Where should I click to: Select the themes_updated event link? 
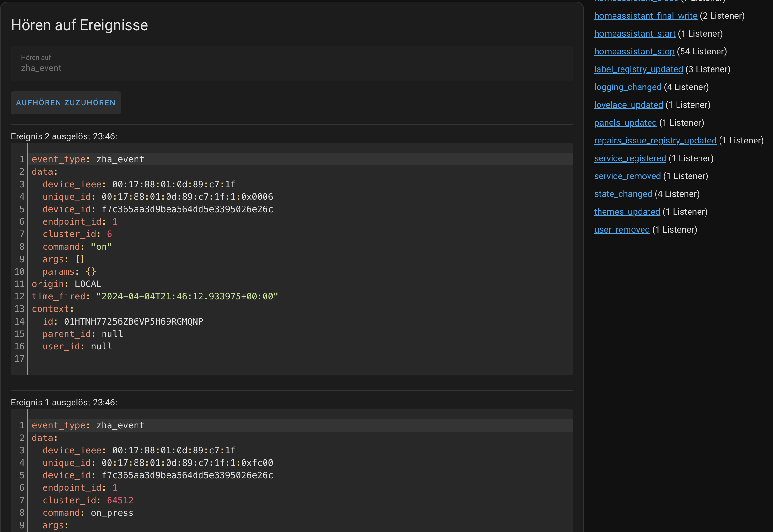[x=627, y=212]
